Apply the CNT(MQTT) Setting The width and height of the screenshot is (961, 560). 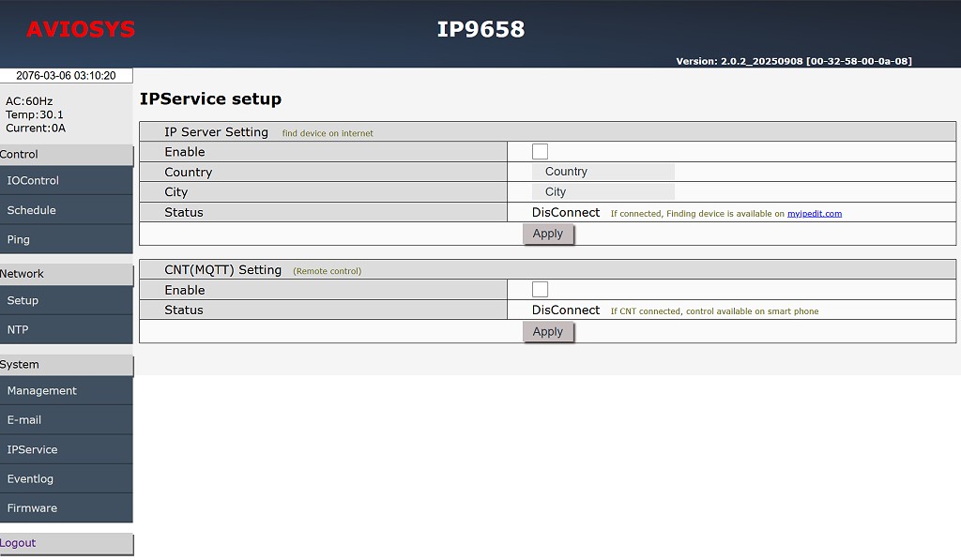[x=548, y=332]
